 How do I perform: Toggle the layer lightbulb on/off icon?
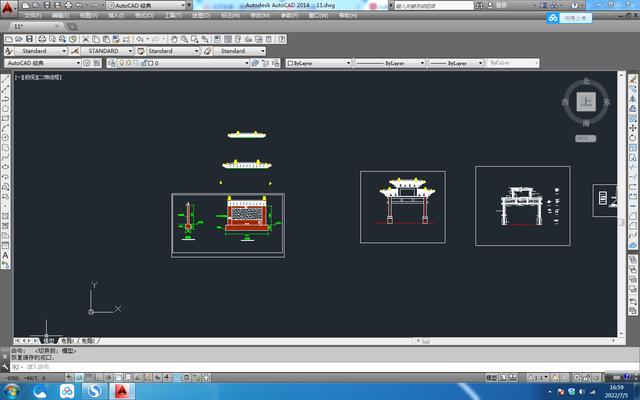click(x=121, y=63)
